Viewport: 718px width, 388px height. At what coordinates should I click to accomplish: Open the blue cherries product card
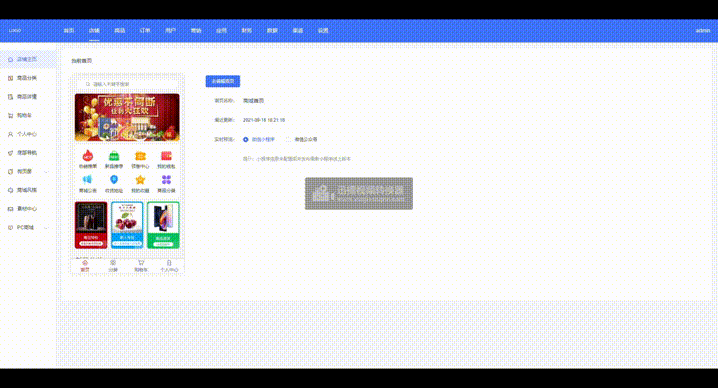coord(127,225)
